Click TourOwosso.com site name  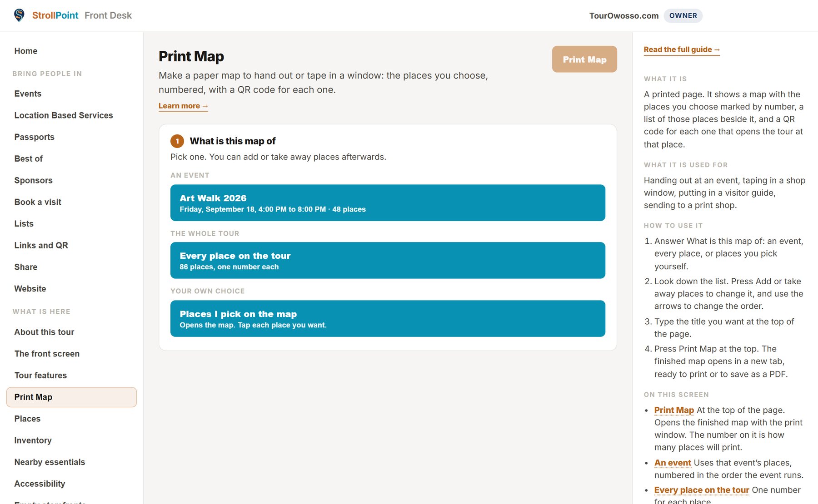[624, 15]
